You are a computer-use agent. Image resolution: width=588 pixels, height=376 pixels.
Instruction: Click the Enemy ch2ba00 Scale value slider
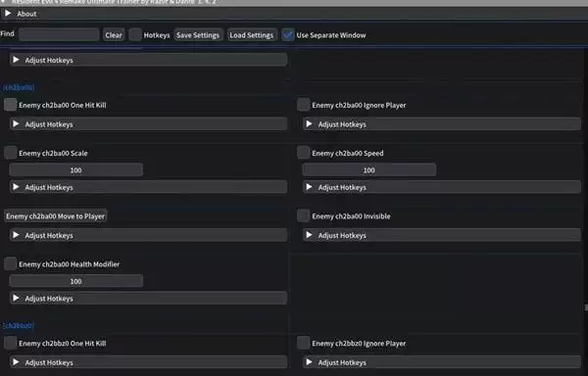76,169
